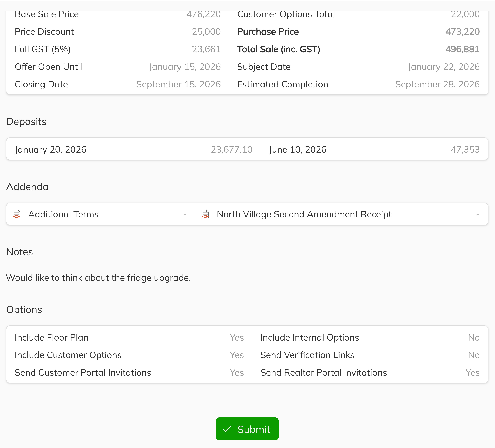Click Send Customer Portal Invitations Yes

237,373
